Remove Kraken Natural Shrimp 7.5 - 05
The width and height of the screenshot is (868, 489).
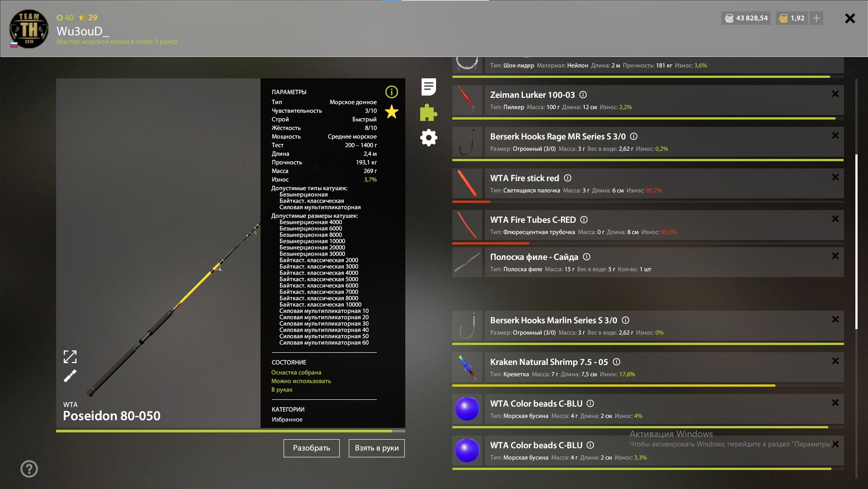pyautogui.click(x=835, y=361)
